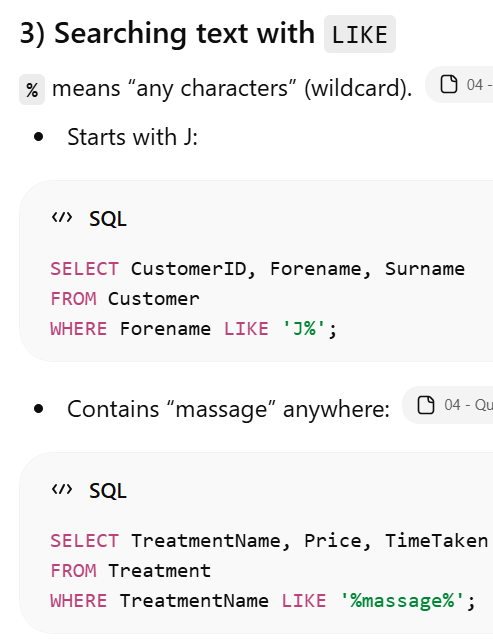Open the "04 - Qu" source citation chip
Viewport: 493px width, 639px height.
(x=448, y=405)
